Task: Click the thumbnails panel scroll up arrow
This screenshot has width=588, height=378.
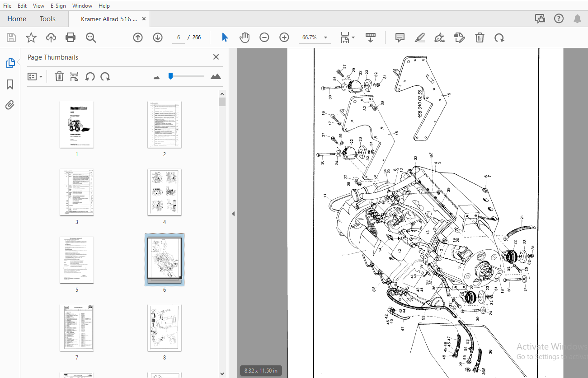Action: click(x=222, y=93)
